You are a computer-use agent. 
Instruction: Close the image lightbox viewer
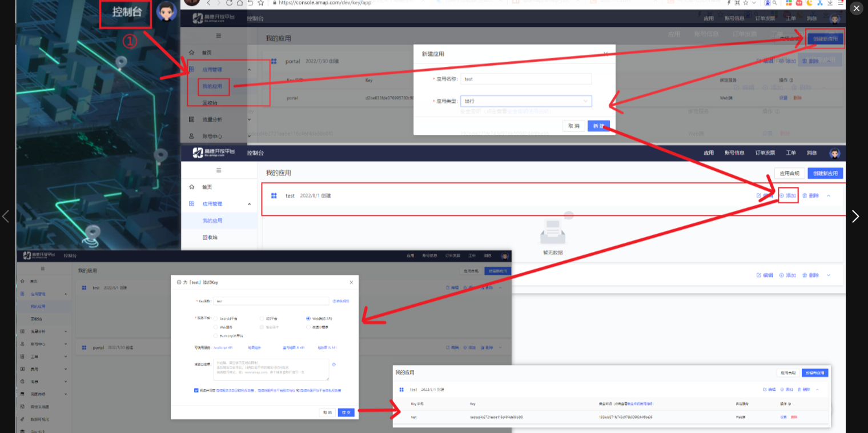(x=856, y=8)
